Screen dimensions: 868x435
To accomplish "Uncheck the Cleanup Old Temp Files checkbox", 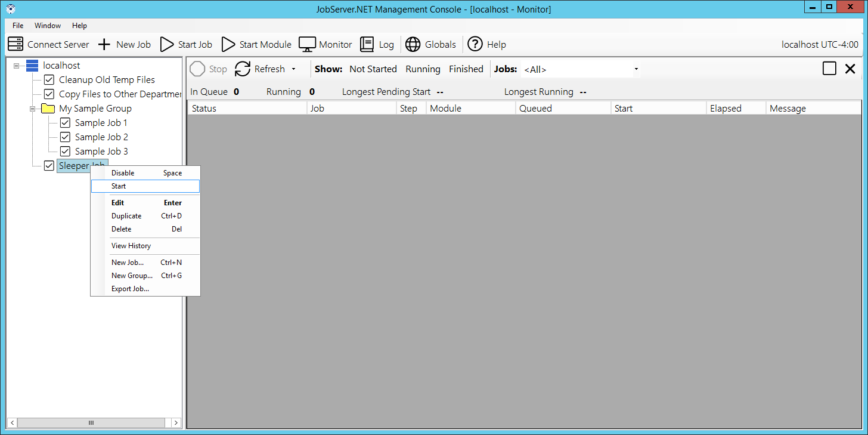I will (x=49, y=80).
